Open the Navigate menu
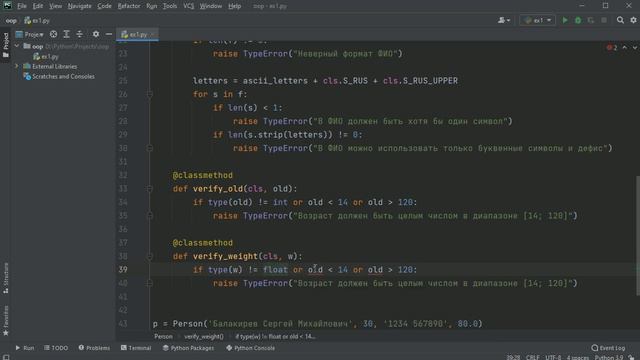 [80, 6]
